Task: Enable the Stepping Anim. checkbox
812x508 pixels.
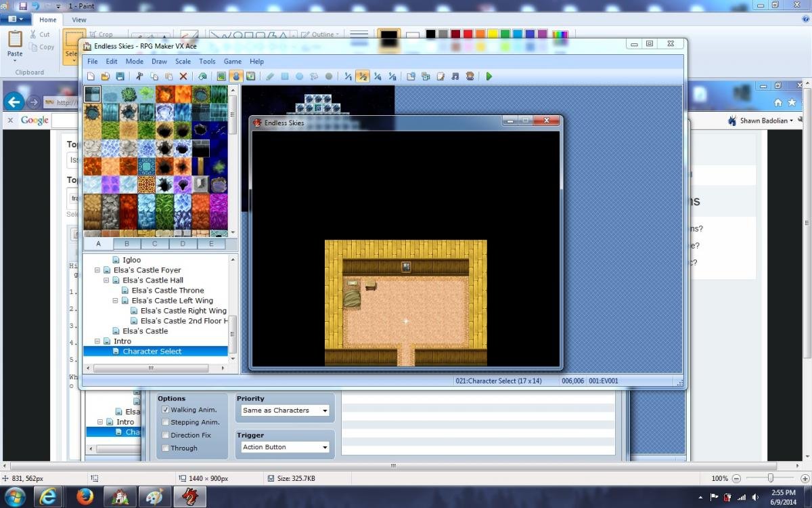Action: tap(166, 422)
